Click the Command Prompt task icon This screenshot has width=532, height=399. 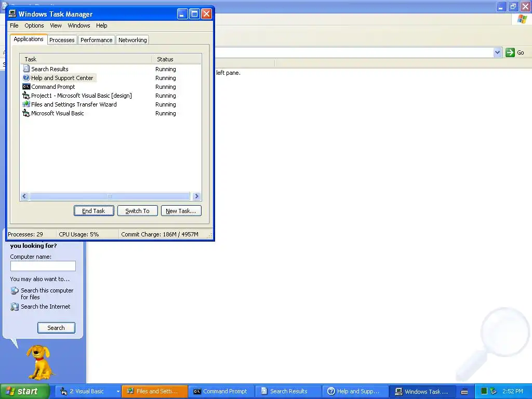tap(26, 87)
